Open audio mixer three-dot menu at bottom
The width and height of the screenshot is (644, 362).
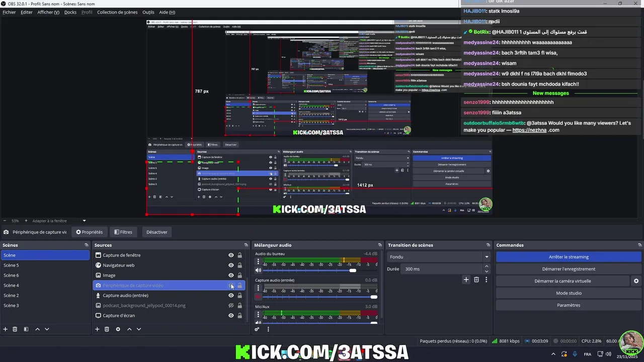pyautogui.click(x=268, y=329)
